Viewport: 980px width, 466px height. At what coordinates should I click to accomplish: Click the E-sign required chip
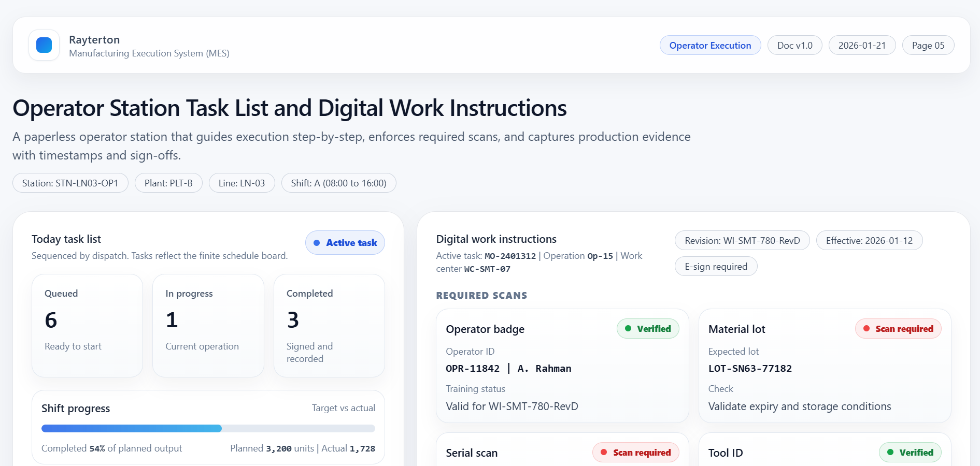[x=716, y=267]
